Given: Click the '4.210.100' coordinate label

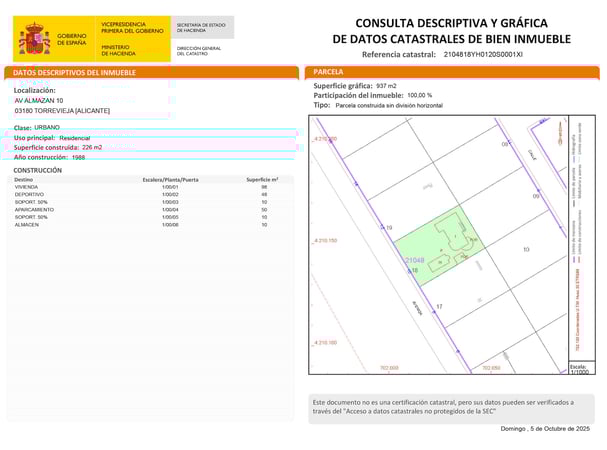Looking at the screenshot, I should click(x=326, y=343).
